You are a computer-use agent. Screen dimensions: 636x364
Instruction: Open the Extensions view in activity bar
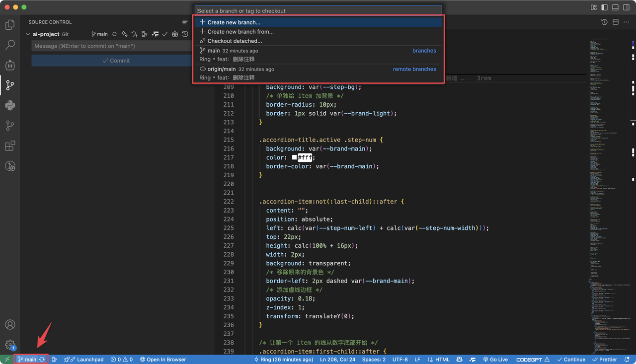(x=10, y=146)
